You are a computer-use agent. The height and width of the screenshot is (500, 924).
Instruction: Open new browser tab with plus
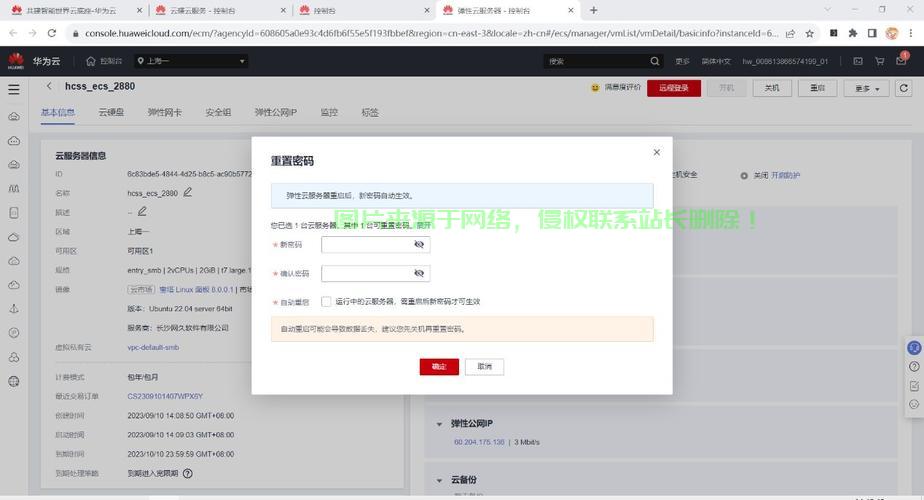click(593, 10)
